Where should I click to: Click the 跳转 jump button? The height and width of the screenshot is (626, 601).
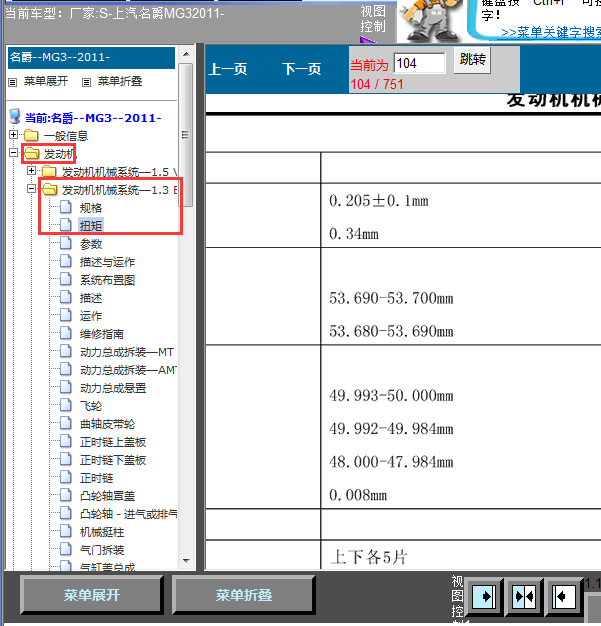pyautogui.click(x=472, y=60)
